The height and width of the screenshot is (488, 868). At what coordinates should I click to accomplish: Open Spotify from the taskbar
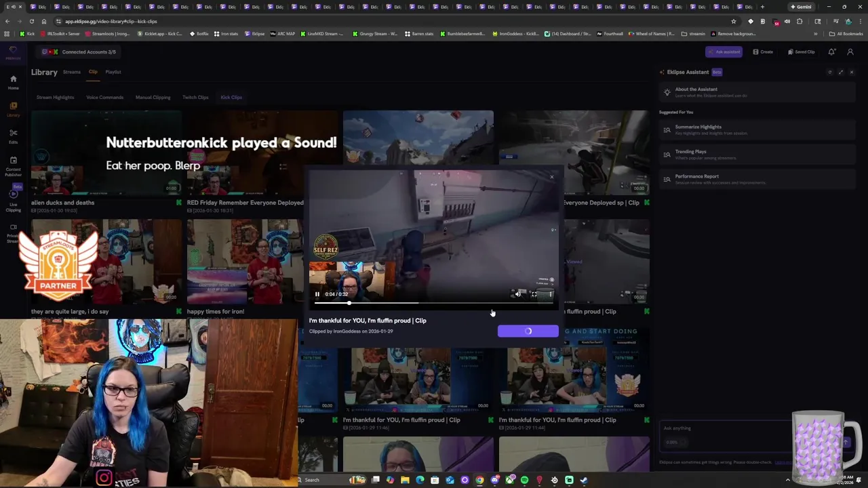[524, 480]
